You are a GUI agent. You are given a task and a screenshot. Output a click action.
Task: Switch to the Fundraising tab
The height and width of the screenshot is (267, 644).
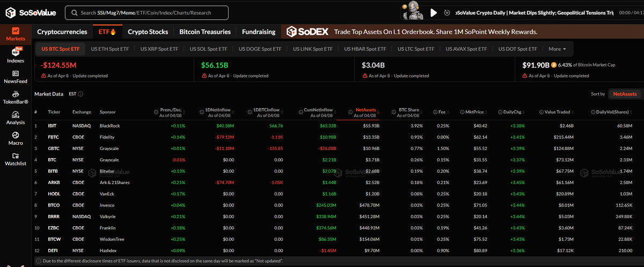[259, 32]
